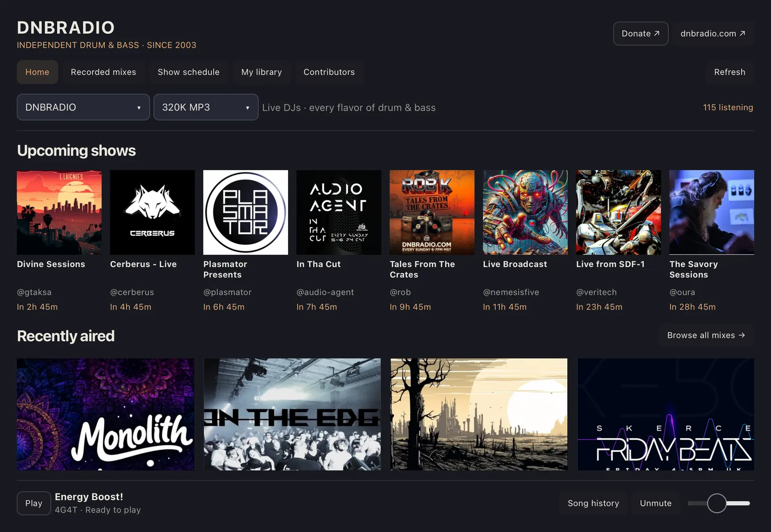
Task: Expand the 320K MP3 quality dropdown
Action: [x=206, y=107]
